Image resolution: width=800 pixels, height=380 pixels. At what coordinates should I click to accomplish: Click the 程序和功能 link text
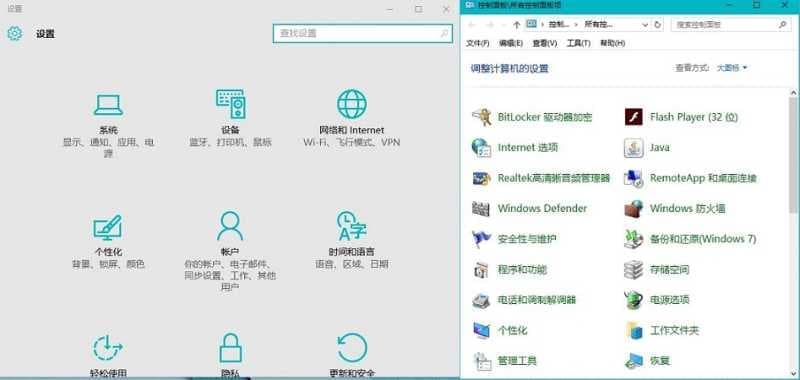[x=522, y=269]
